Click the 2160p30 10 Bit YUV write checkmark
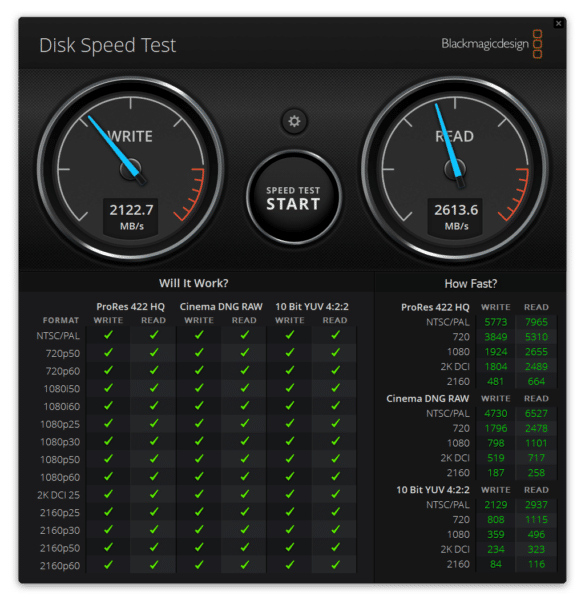Screen dimensions: 585x604 pyautogui.click(x=290, y=530)
